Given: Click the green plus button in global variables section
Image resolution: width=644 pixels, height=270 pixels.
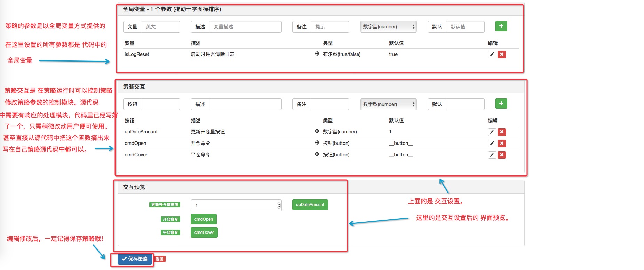Looking at the screenshot, I should click(501, 26).
